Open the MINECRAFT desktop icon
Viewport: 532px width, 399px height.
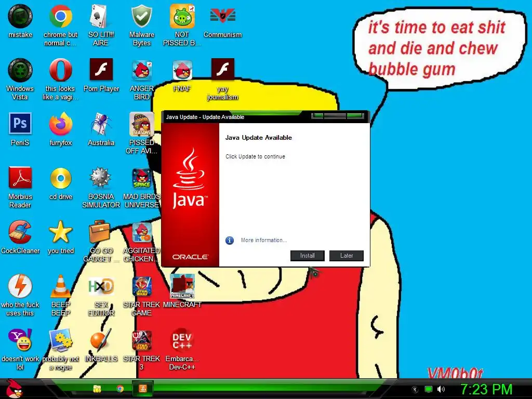pyautogui.click(x=182, y=291)
